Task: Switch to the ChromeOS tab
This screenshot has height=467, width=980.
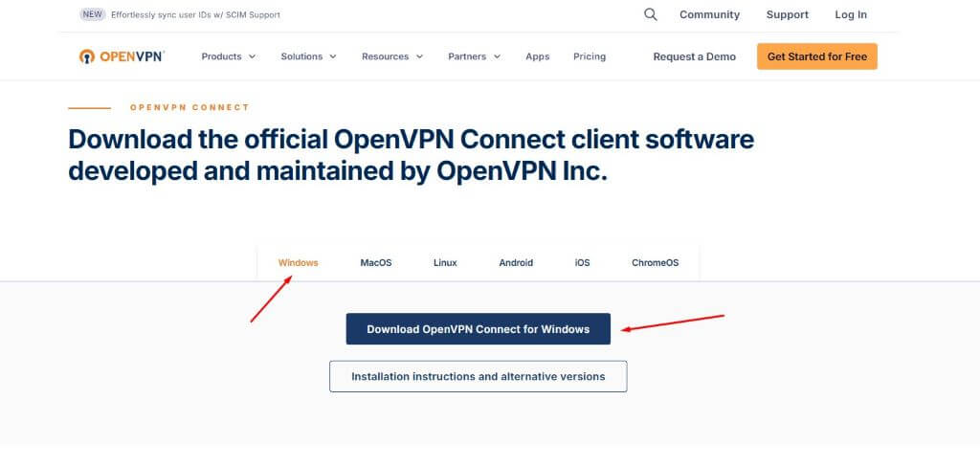Action: [655, 262]
